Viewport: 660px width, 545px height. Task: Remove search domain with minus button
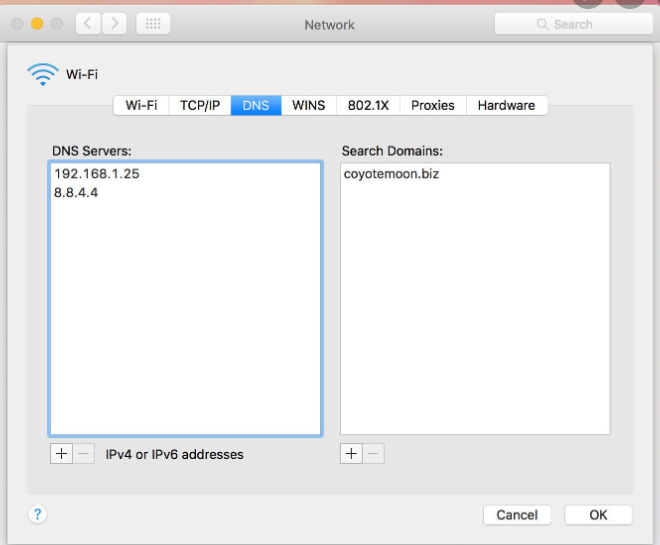point(373,454)
